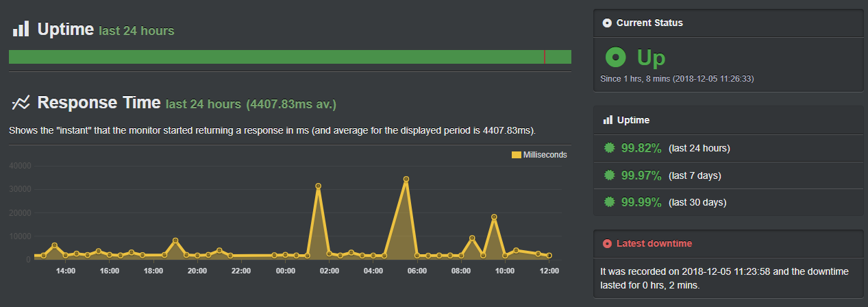868x307 pixels.
Task: Click the 00:00 x-axis label
Action: pyautogui.click(x=285, y=271)
